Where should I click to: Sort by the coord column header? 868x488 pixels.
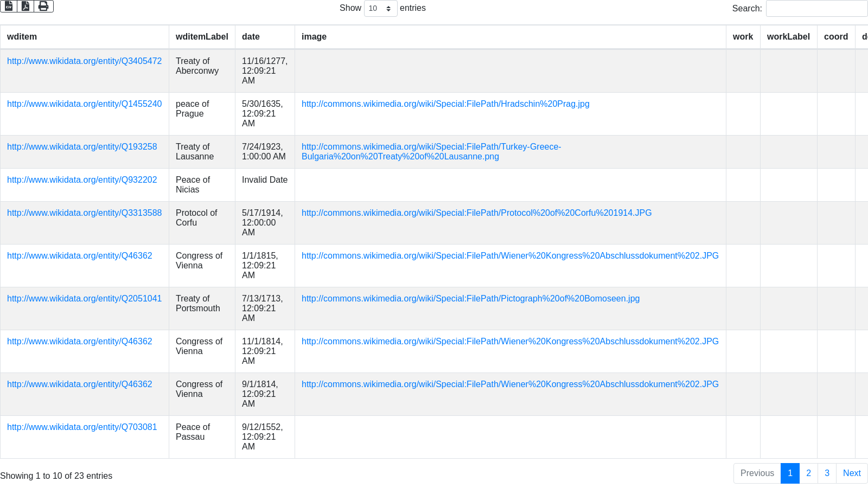click(835, 37)
